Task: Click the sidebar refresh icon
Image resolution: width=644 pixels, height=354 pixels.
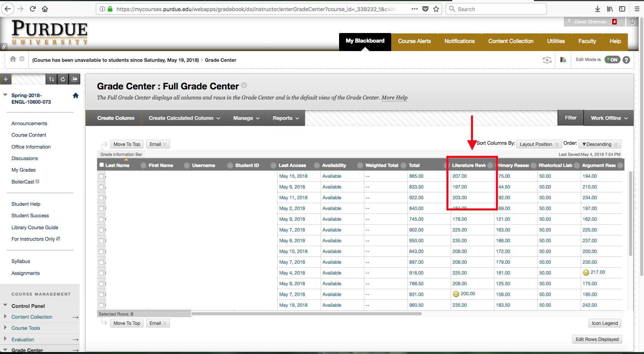Action: [x=63, y=79]
